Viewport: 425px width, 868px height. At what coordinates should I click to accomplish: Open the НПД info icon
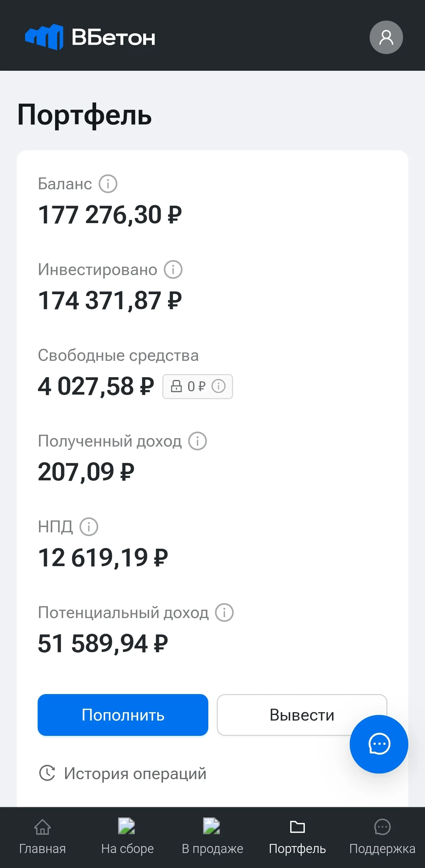(89, 526)
